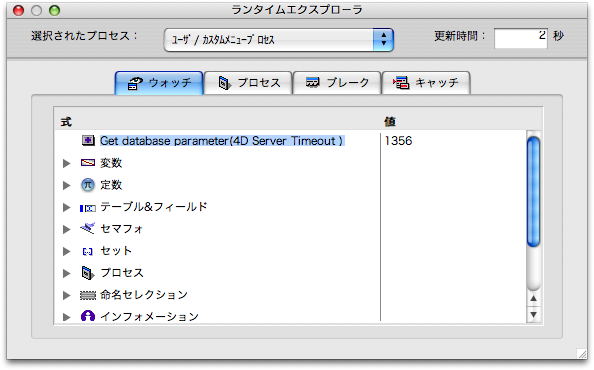Select the インフォメーション row label

point(149,317)
